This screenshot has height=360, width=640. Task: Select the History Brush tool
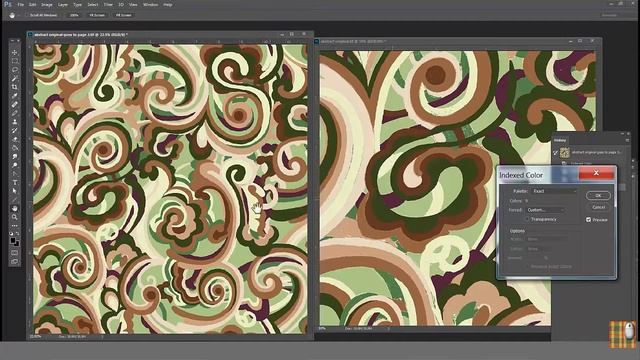[x=15, y=131]
